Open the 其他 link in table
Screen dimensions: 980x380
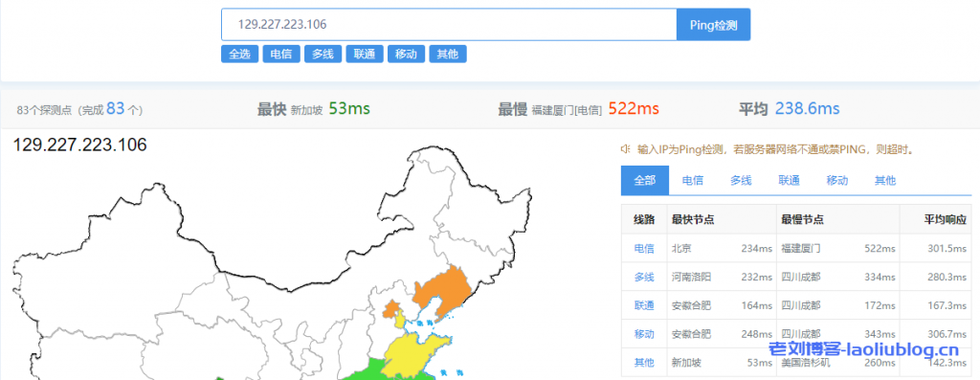(644, 363)
